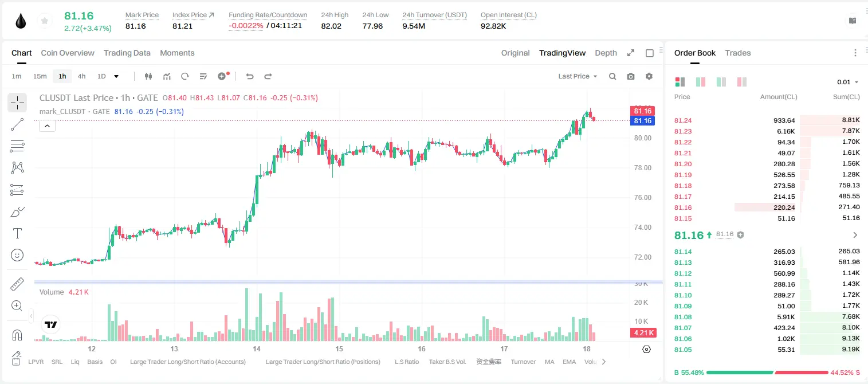Search symbol with magnifier icon
This screenshot has width=868, height=384.
coord(612,76)
